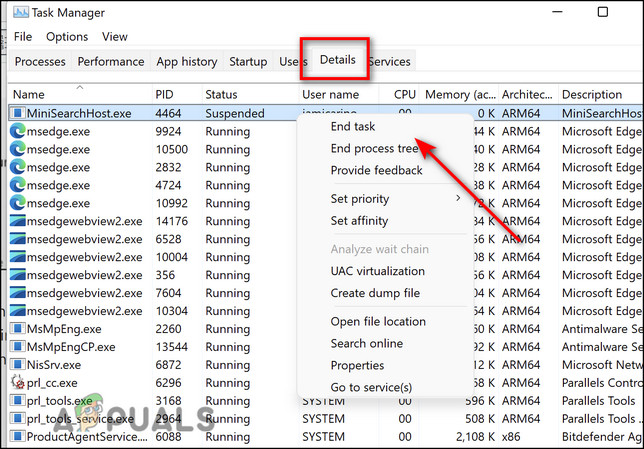644x449 pixels.
Task: Click NisSrv.exe process icon
Action: (18, 365)
